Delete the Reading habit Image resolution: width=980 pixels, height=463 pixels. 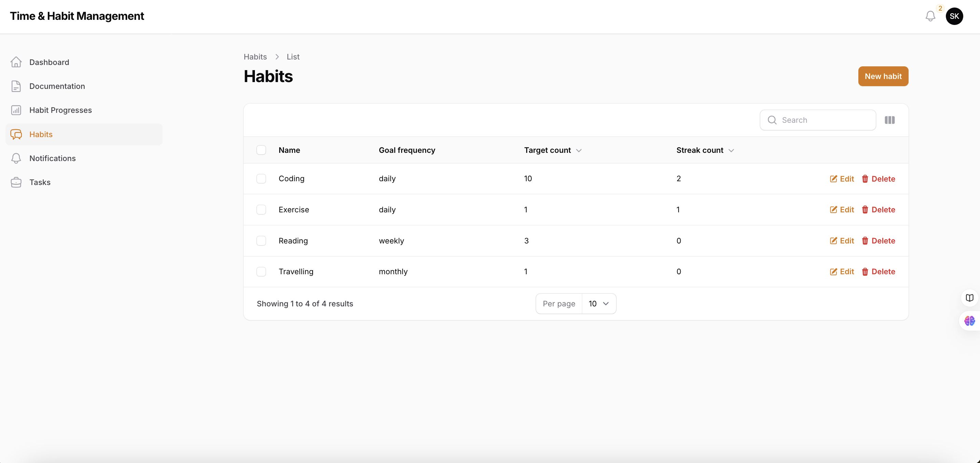(878, 241)
